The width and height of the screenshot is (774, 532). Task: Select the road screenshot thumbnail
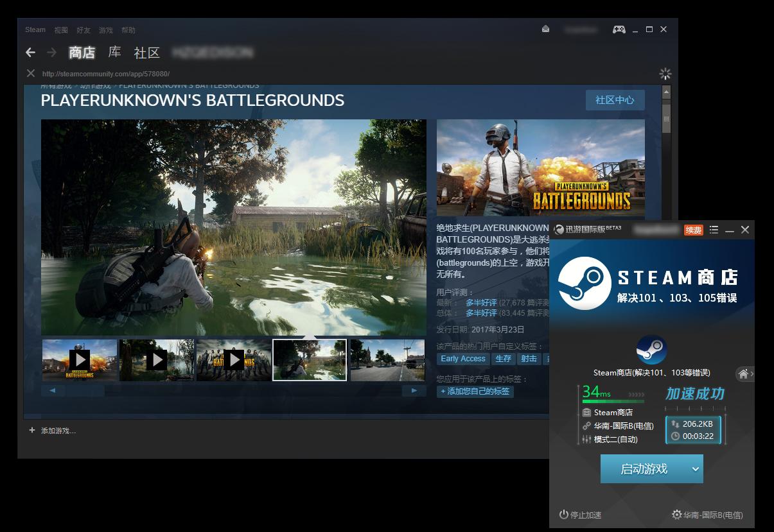click(388, 360)
